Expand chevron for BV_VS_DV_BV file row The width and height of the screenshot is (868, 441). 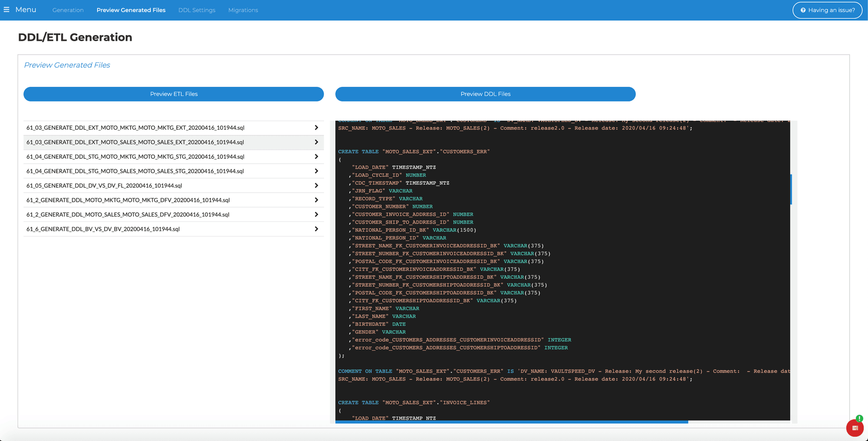click(x=316, y=229)
